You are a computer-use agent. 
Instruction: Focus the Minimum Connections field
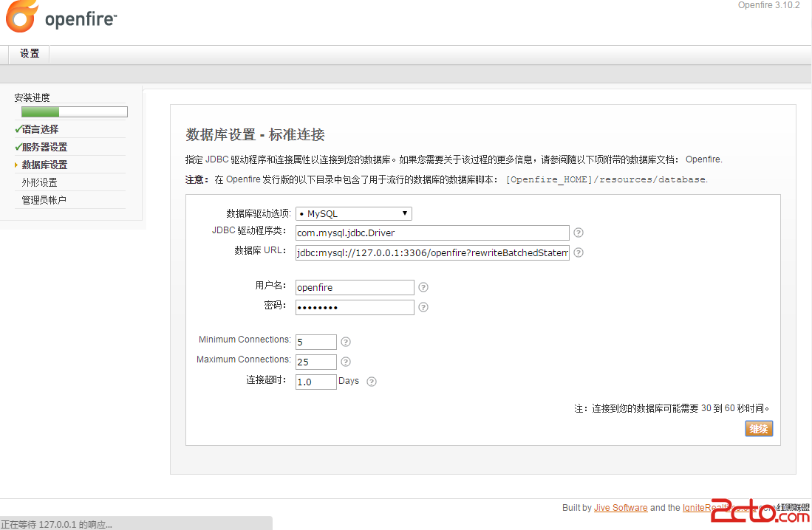316,342
